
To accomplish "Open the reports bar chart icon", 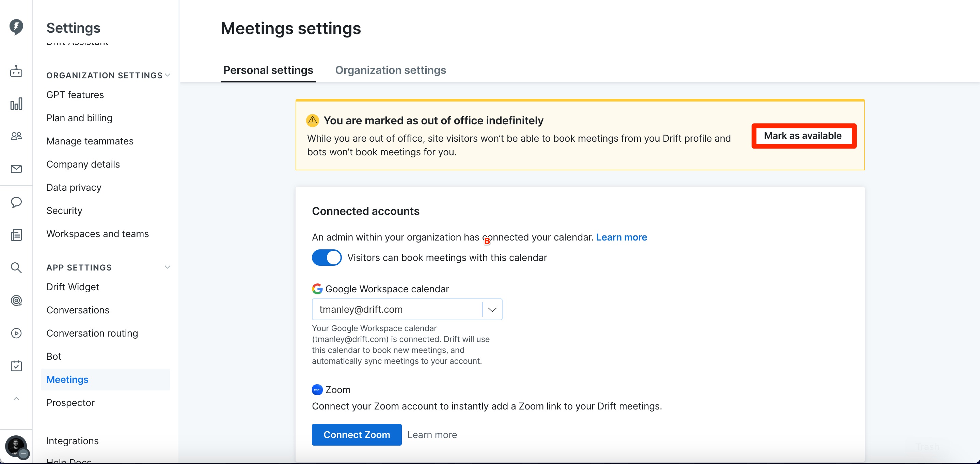I will 16,104.
